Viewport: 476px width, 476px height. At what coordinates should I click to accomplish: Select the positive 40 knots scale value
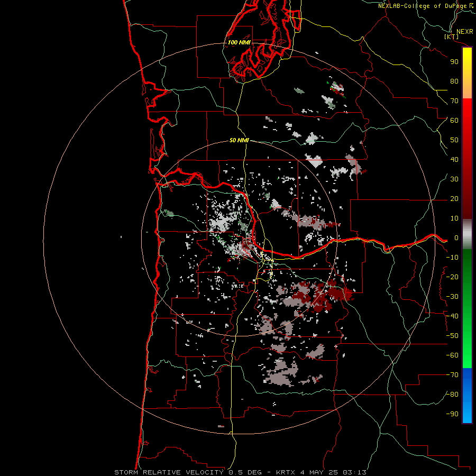pyautogui.click(x=454, y=160)
